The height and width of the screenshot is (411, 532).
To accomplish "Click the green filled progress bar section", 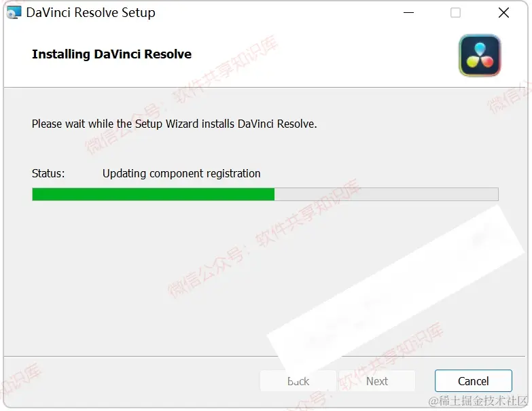I will tap(154, 194).
